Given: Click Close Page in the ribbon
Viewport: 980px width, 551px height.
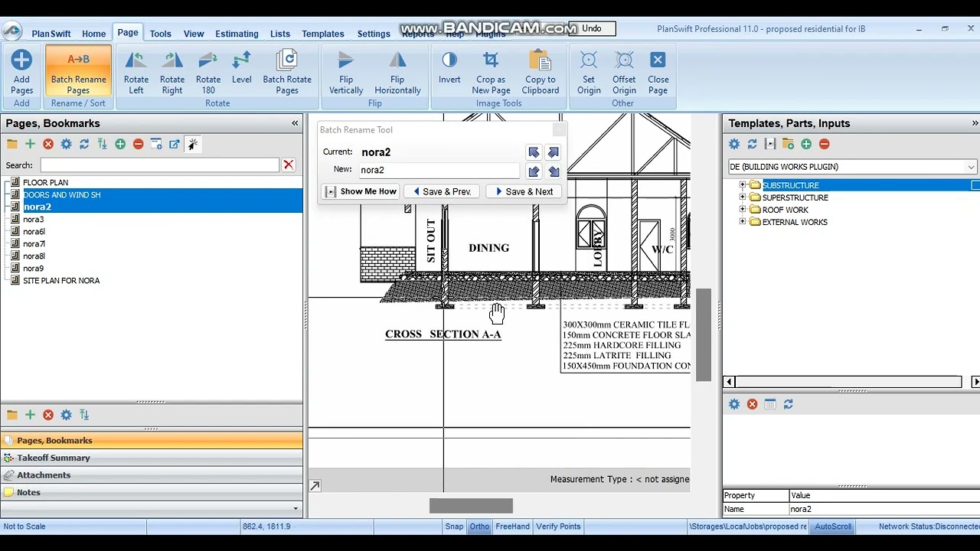Looking at the screenshot, I should pyautogui.click(x=658, y=72).
